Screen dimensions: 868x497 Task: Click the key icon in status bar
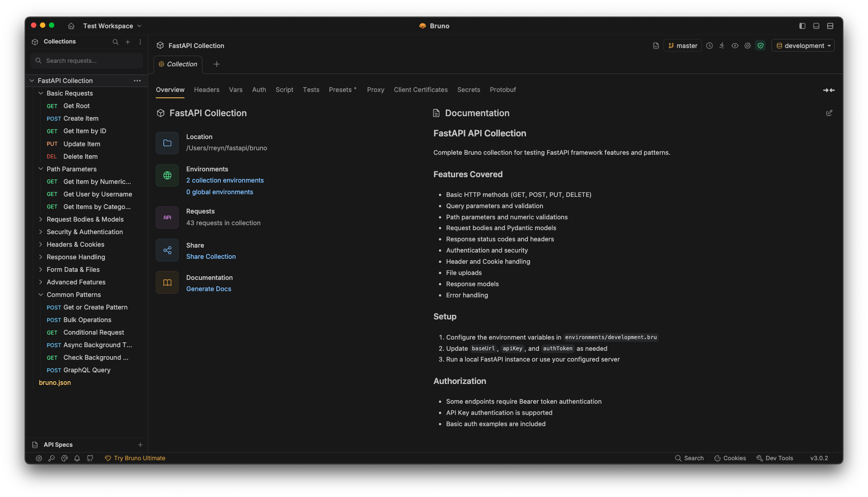tap(52, 458)
